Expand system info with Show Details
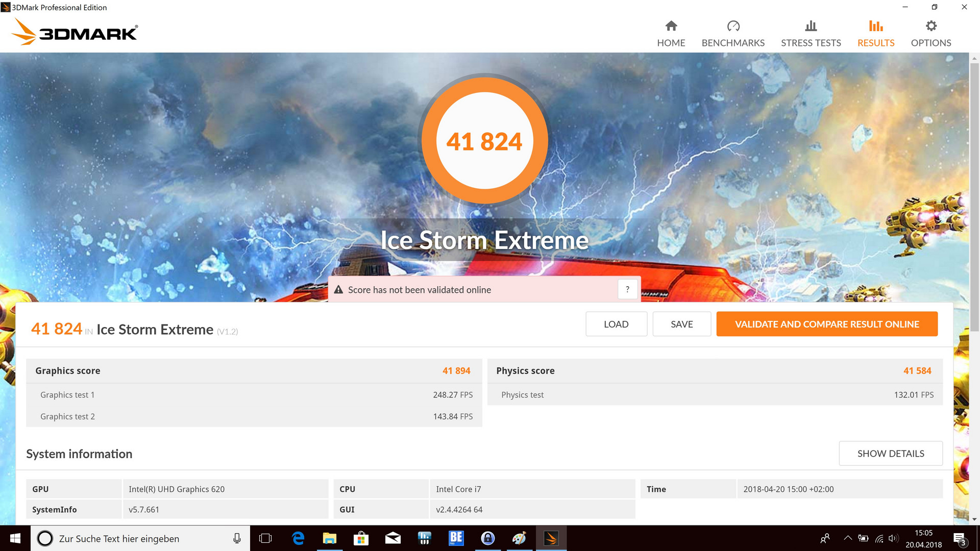Viewport: 980px width, 551px height. pos(890,454)
